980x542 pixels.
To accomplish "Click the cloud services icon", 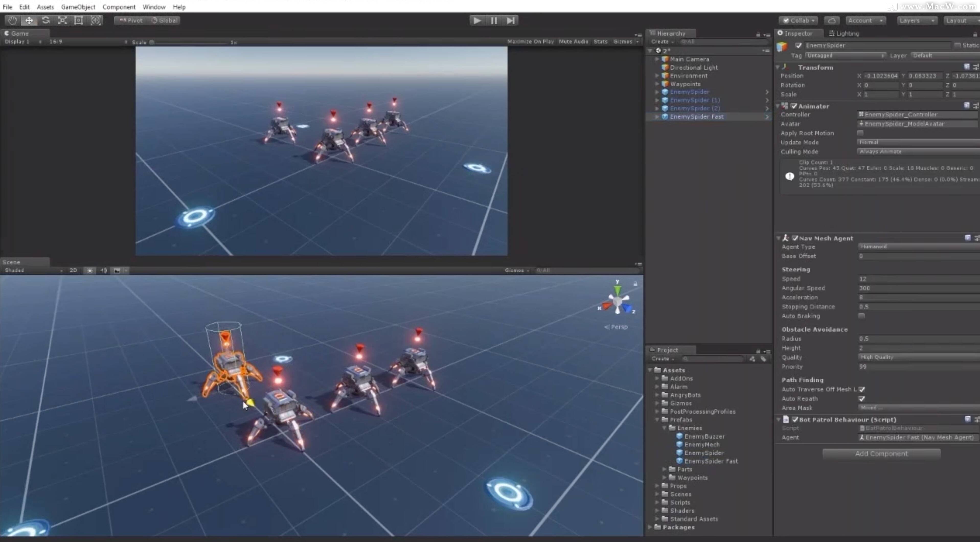I will (x=832, y=20).
